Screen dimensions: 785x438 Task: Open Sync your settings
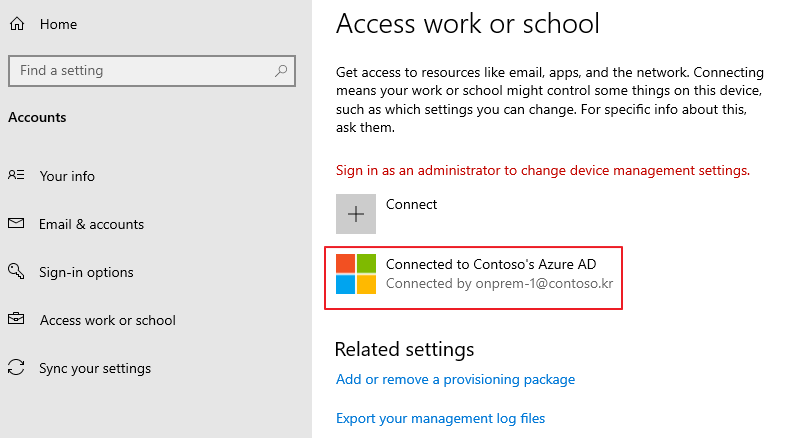click(95, 368)
